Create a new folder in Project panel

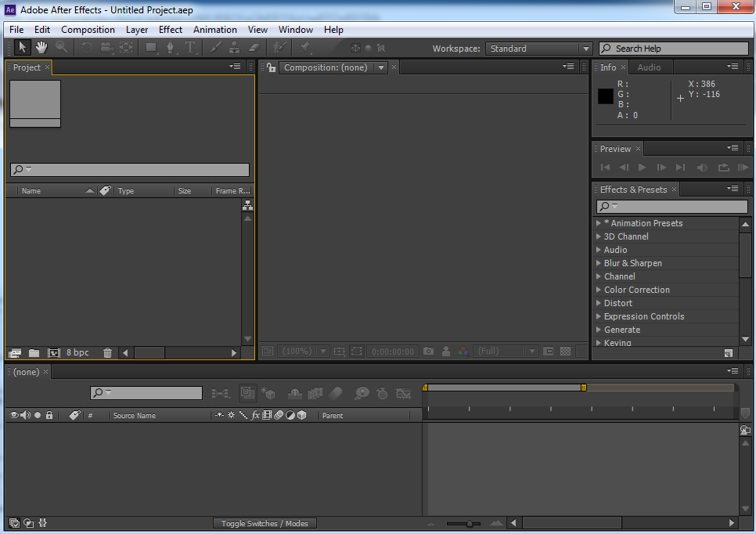click(34, 353)
